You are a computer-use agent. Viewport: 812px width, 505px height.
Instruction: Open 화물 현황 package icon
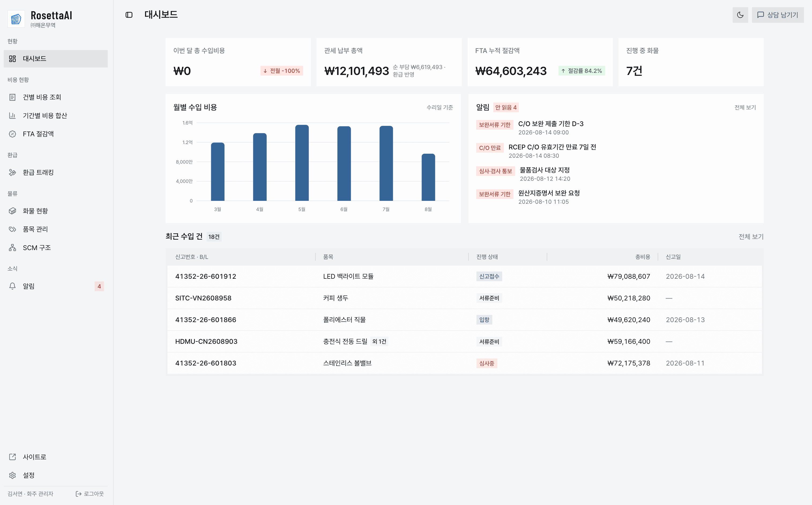click(x=12, y=211)
